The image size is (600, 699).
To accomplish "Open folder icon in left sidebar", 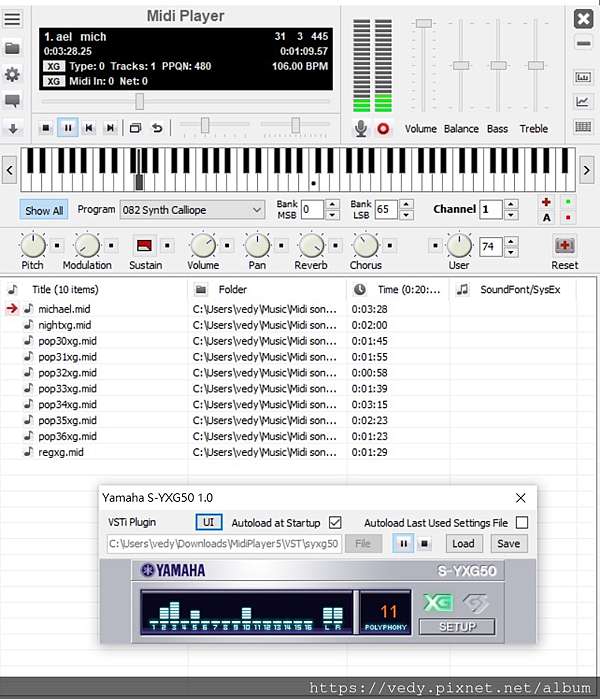I will 12,48.
